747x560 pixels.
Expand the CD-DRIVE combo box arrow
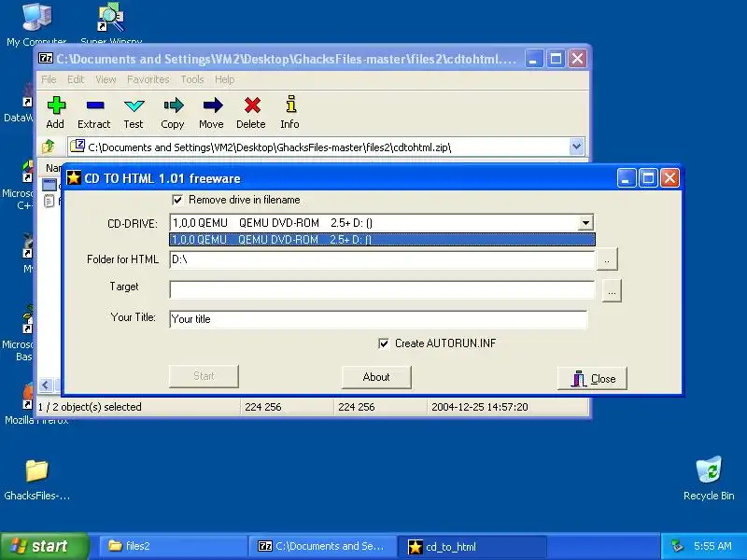click(585, 223)
